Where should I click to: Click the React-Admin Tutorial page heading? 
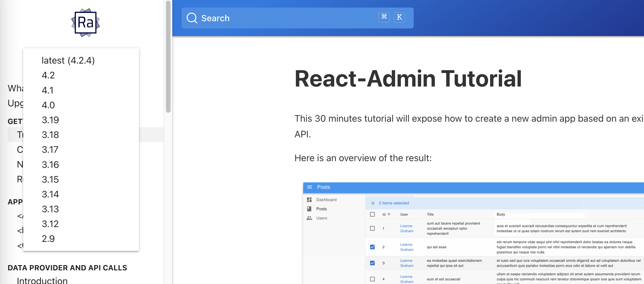408,79
